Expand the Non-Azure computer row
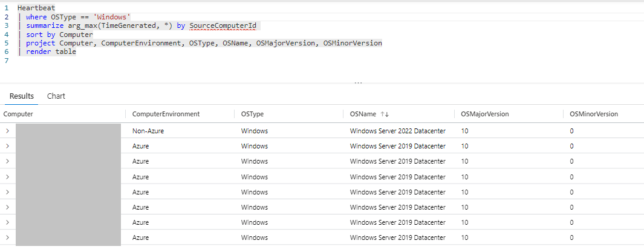The width and height of the screenshot is (644, 249). pos(7,130)
